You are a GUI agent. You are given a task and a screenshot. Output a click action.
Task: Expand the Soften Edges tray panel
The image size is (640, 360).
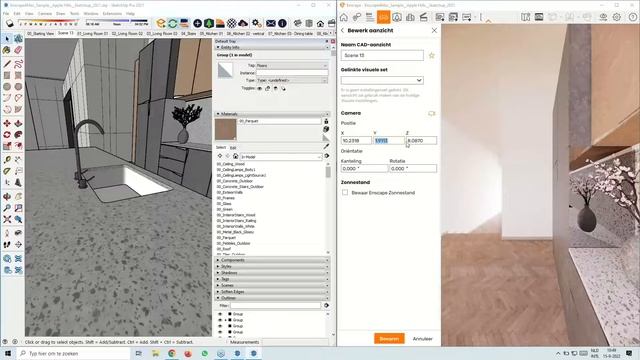(272, 291)
